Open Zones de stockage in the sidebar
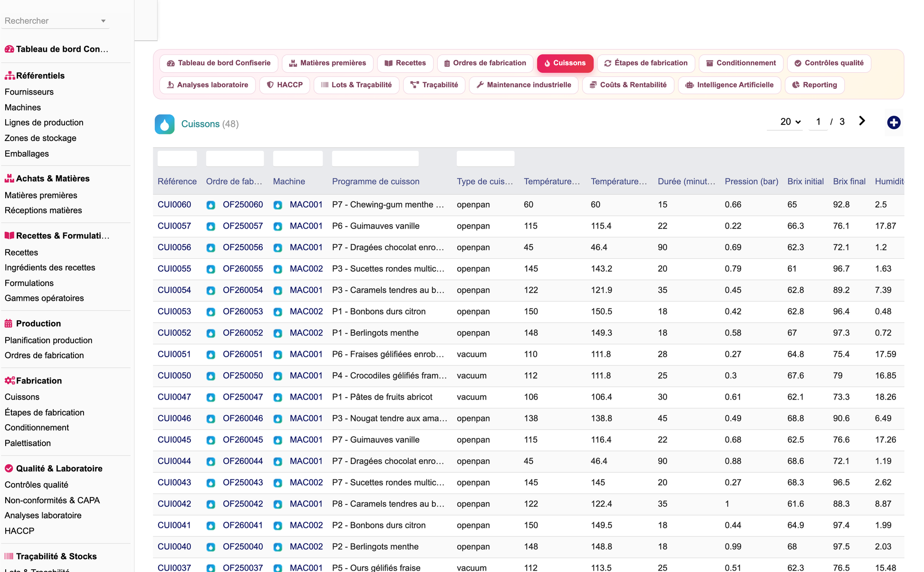Screen dimensions: 924x572 [40, 138]
